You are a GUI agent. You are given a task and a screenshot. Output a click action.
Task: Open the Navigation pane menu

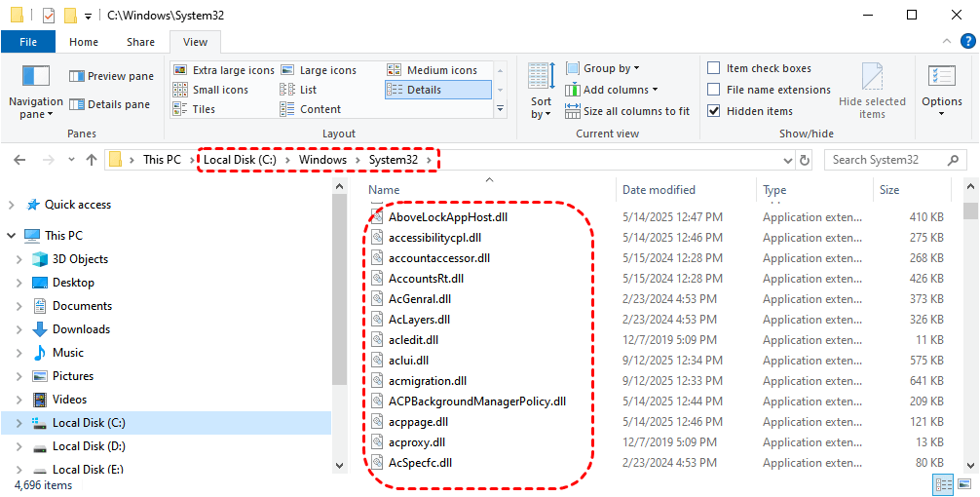(35, 93)
